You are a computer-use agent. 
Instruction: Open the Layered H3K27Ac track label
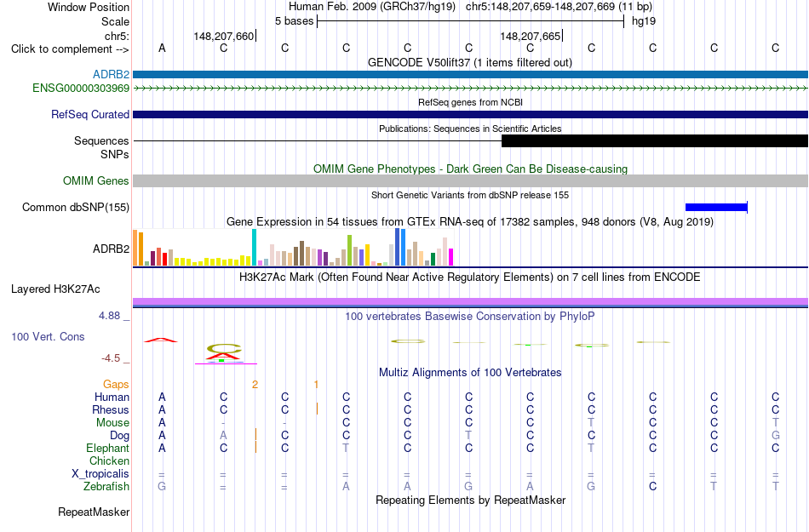click(x=55, y=289)
